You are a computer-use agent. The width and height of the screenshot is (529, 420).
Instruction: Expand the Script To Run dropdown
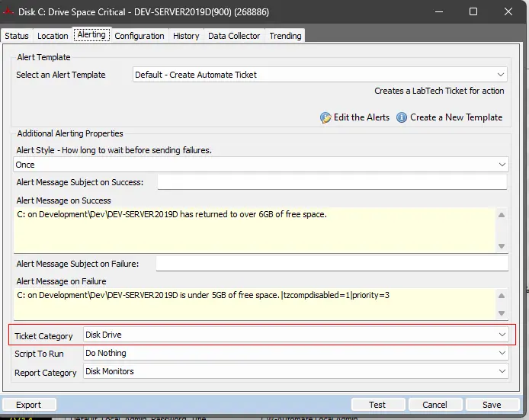[x=296, y=353]
